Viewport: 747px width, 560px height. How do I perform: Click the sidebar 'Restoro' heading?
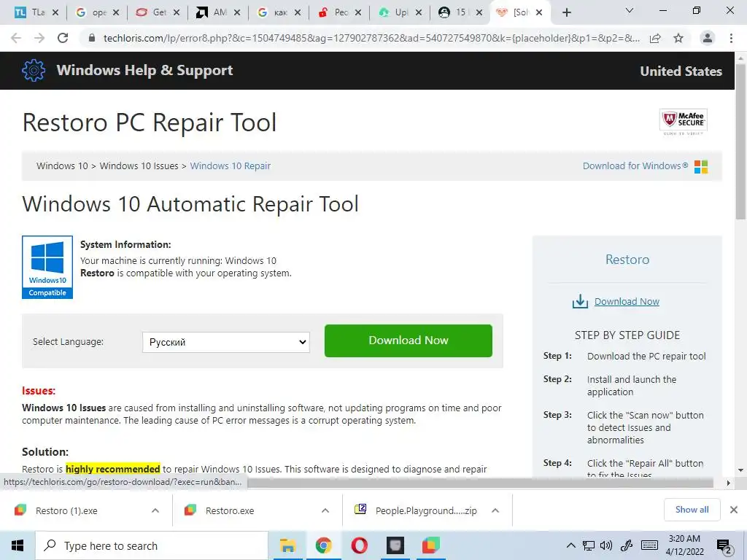tap(627, 260)
